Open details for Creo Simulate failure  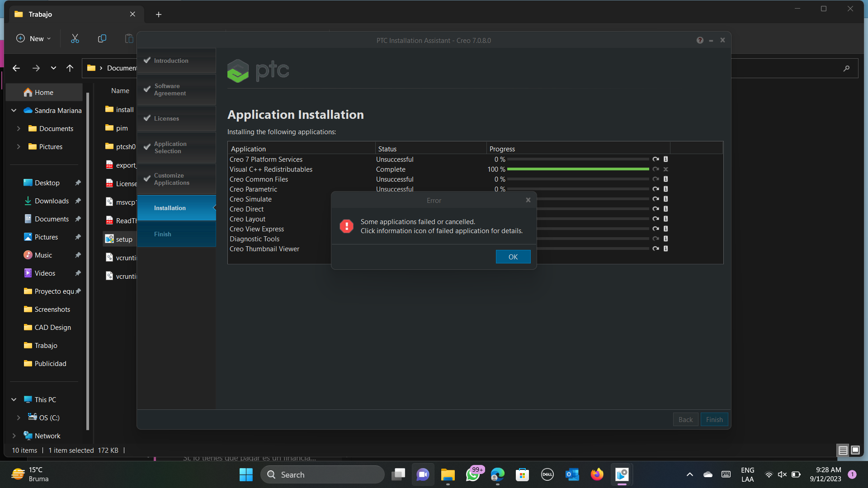[x=665, y=199]
